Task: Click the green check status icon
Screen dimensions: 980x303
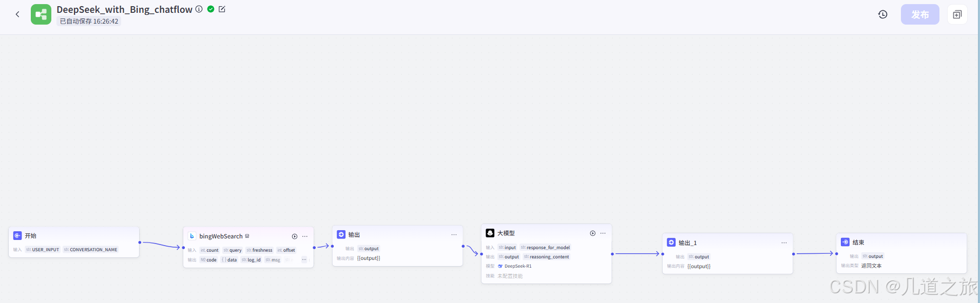Action: pyautogui.click(x=210, y=9)
